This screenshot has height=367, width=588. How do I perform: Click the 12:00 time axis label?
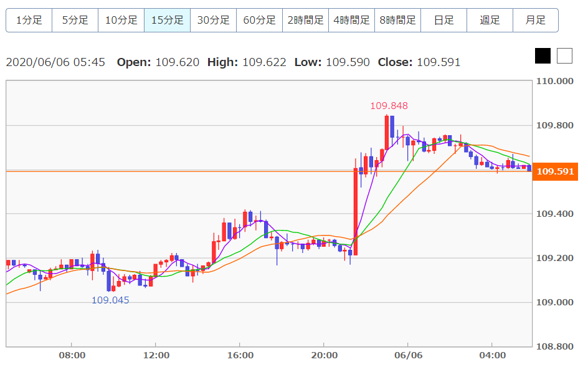tap(156, 355)
